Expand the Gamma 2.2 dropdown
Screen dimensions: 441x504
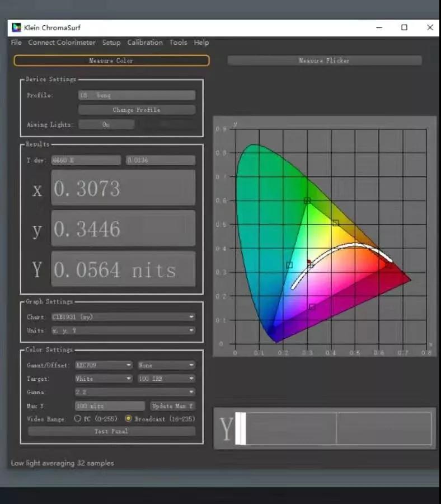(x=135, y=392)
